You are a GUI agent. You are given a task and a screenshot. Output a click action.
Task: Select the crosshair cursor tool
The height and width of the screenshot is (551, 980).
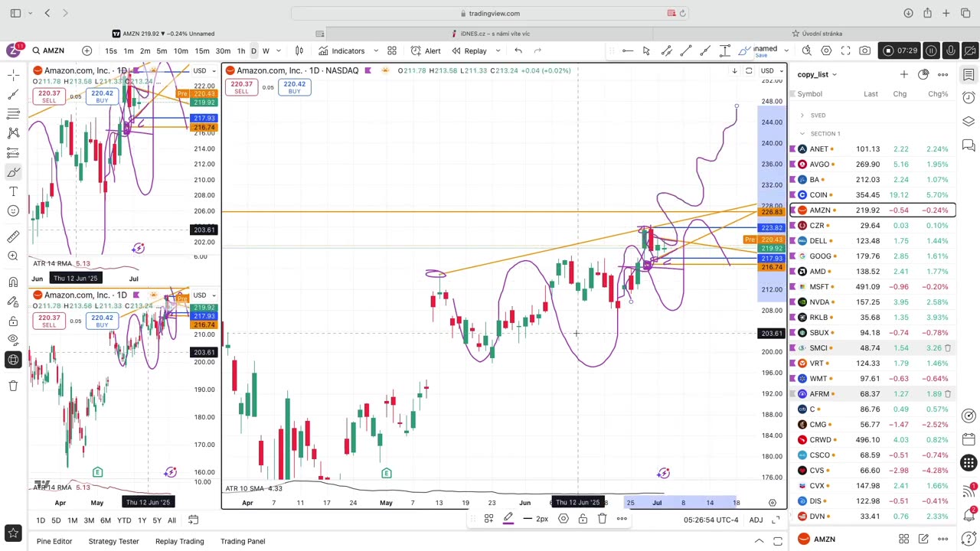tap(13, 74)
